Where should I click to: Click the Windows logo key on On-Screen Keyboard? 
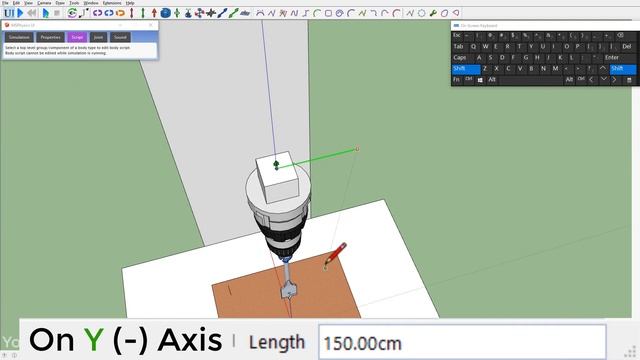(480, 80)
